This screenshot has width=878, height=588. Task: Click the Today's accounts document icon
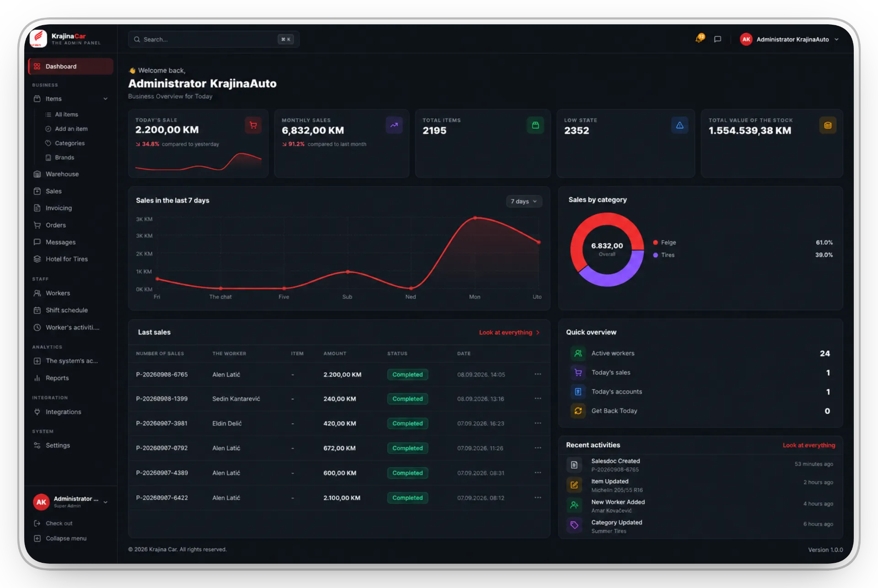[578, 391]
